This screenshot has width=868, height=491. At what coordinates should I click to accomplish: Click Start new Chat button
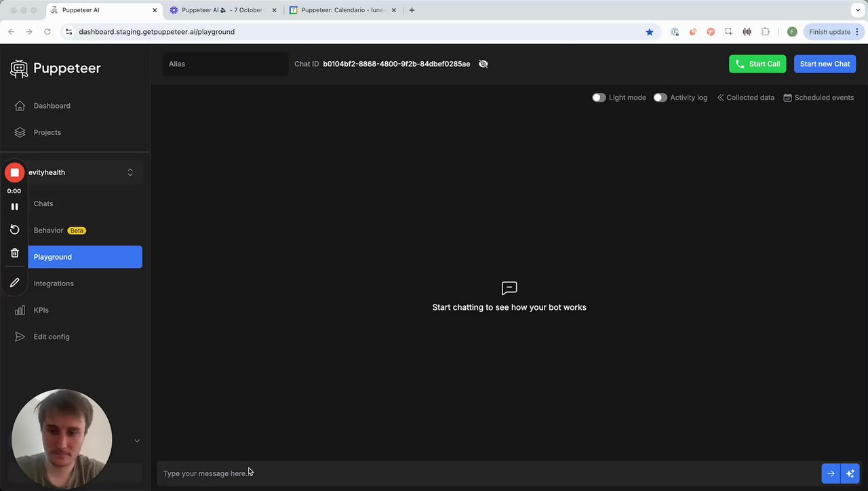[x=825, y=64]
